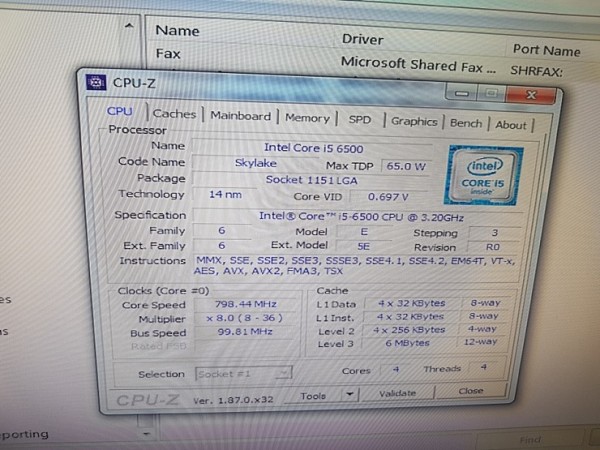Click the Validate button

(x=397, y=393)
